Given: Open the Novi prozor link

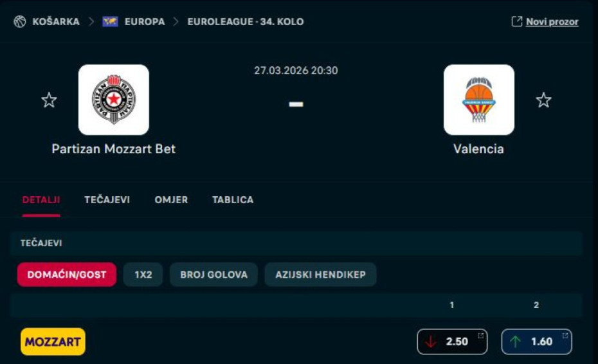Looking at the screenshot, I should click(552, 22).
